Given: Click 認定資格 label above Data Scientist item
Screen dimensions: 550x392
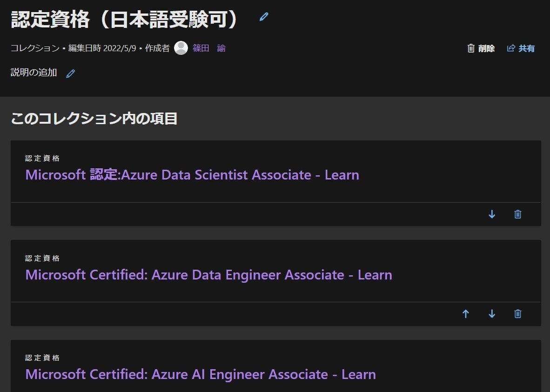Looking at the screenshot, I should [42, 158].
